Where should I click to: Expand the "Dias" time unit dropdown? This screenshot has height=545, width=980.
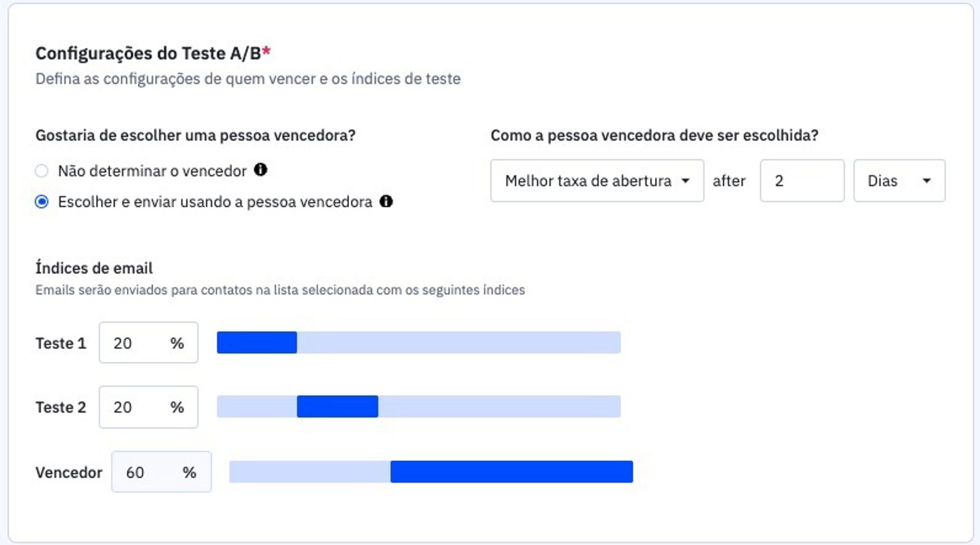(x=899, y=181)
